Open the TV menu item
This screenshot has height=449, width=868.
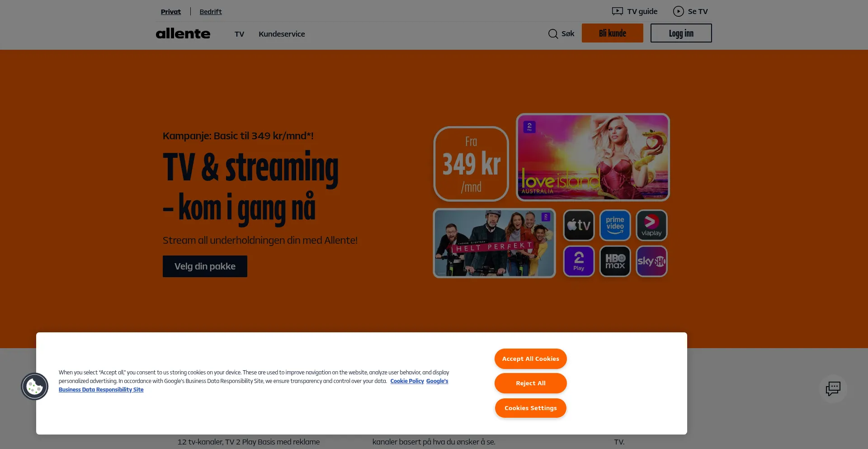click(239, 34)
